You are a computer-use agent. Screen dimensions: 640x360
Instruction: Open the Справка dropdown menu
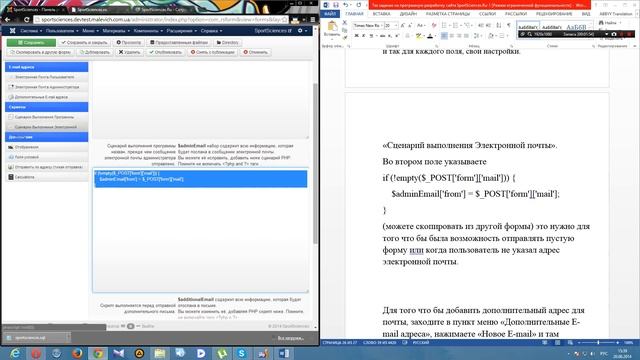211,31
